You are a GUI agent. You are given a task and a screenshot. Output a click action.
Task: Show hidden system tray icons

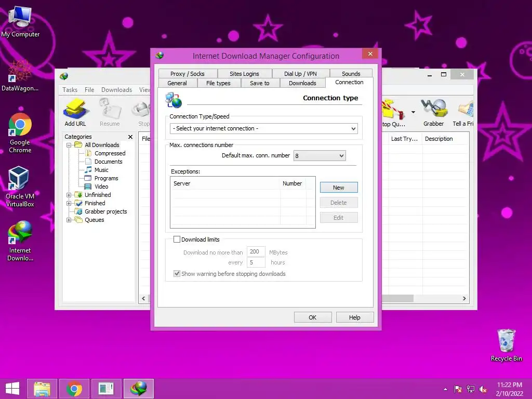pos(445,389)
